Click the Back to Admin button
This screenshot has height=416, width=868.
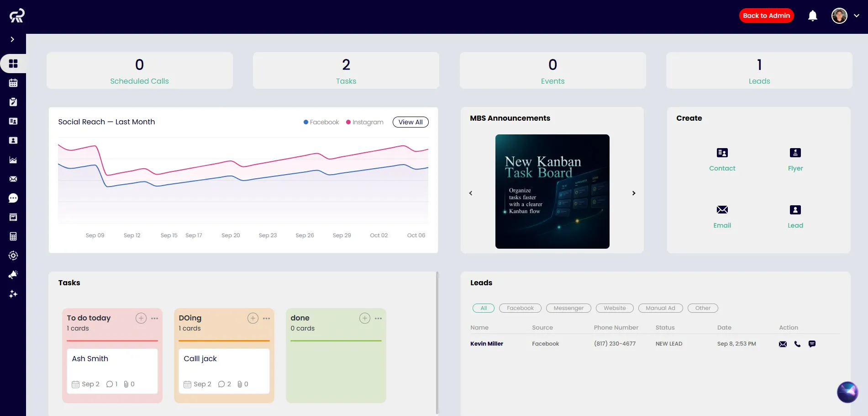tap(767, 16)
